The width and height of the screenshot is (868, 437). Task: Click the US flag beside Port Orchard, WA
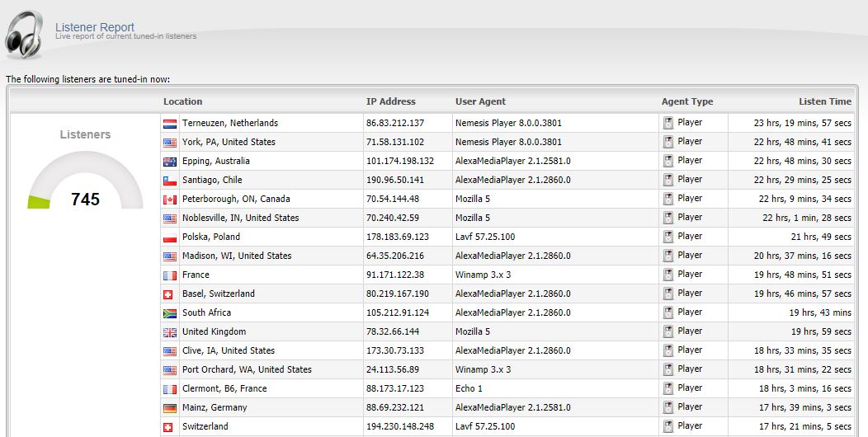pos(170,370)
